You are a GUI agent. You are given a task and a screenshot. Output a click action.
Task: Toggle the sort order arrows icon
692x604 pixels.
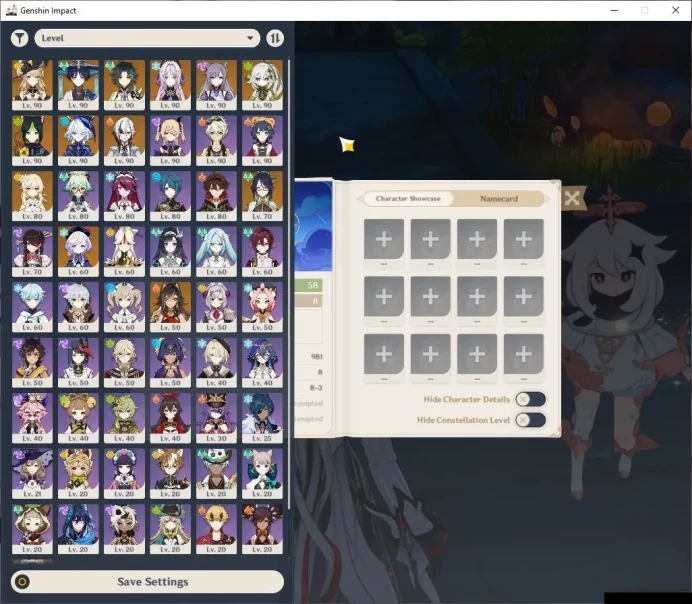[275, 38]
